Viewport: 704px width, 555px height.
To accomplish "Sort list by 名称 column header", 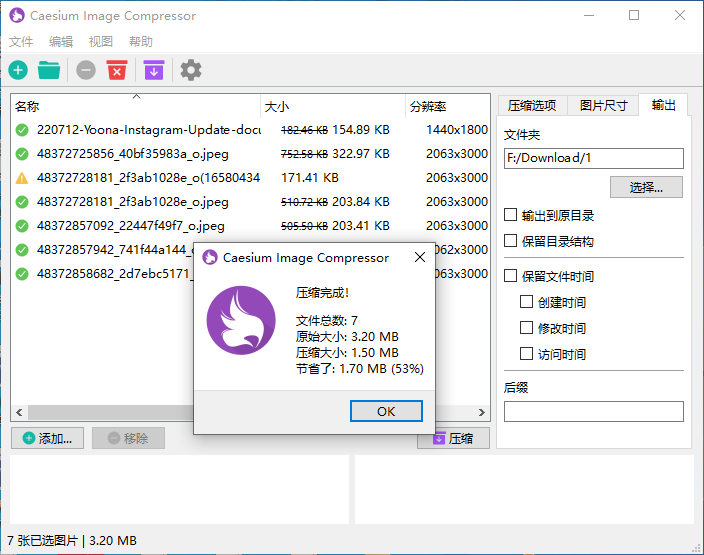I will (x=136, y=106).
